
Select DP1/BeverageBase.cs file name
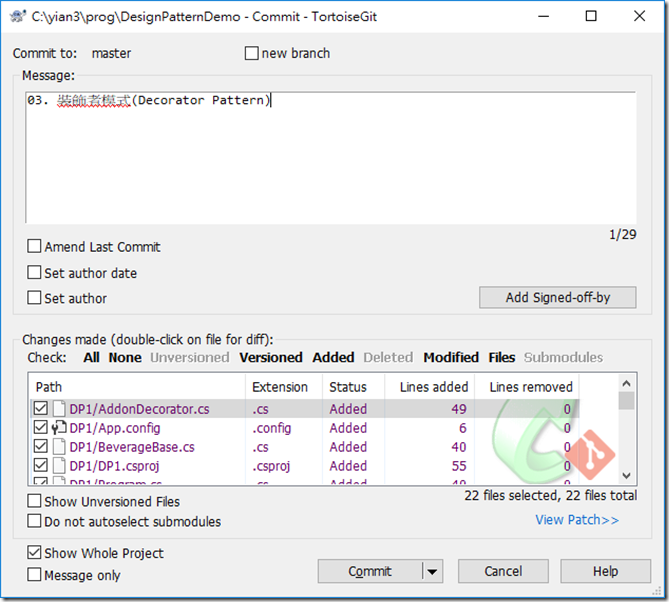[x=132, y=447]
